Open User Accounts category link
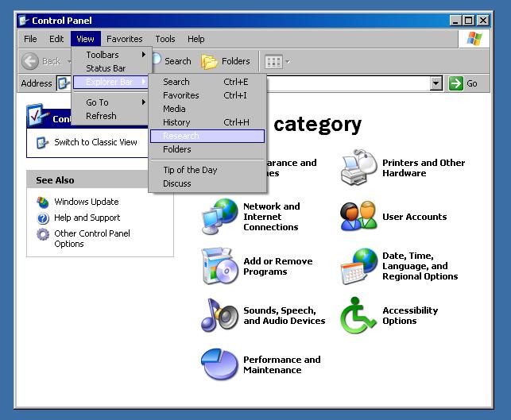Screen dimensions: 511x420 tap(415, 217)
